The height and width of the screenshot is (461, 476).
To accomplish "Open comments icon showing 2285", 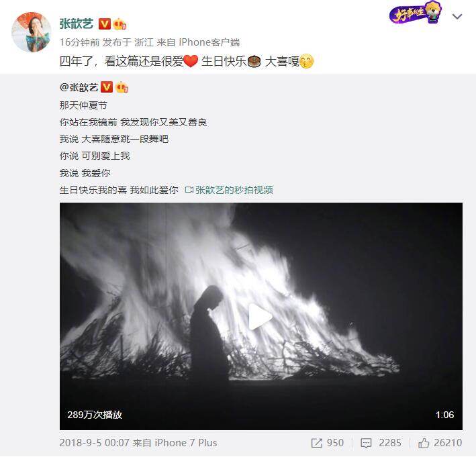I will [366, 443].
